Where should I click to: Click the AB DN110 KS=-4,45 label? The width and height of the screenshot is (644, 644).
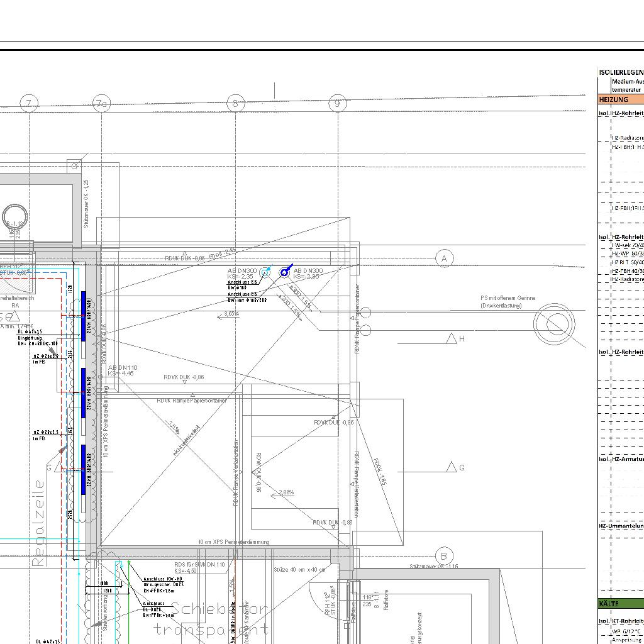123,370
